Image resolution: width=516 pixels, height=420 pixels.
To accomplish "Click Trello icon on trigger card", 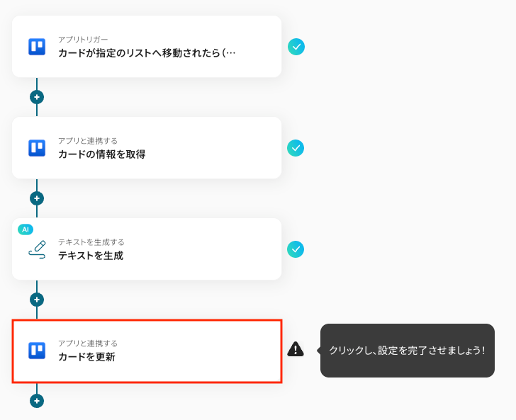I will point(37,47).
